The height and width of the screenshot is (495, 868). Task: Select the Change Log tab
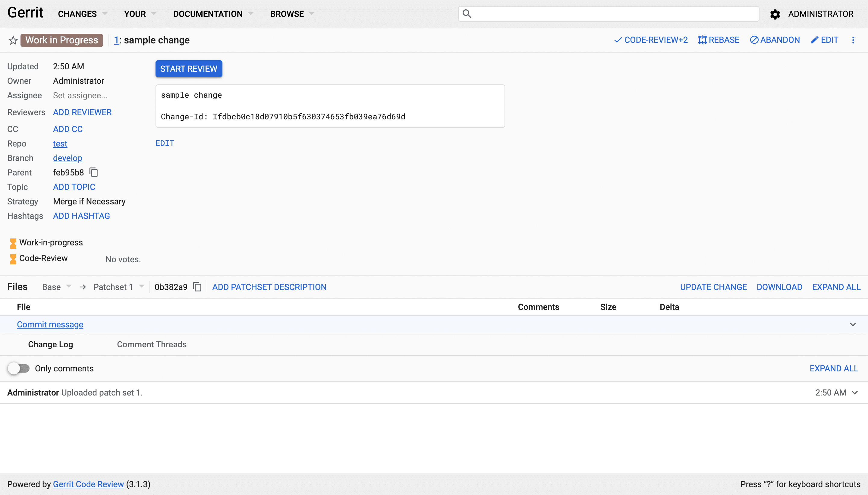coord(51,344)
